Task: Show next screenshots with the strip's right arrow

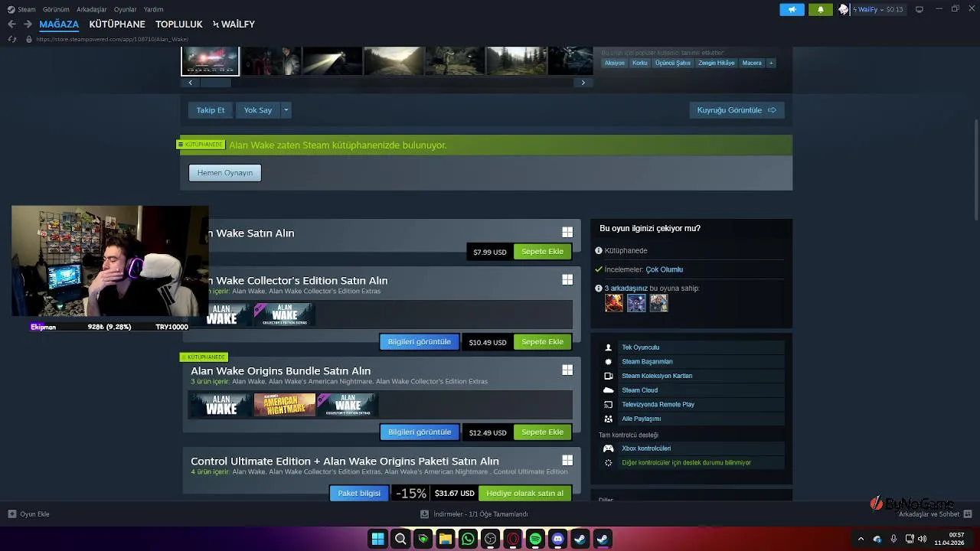Action: click(583, 83)
